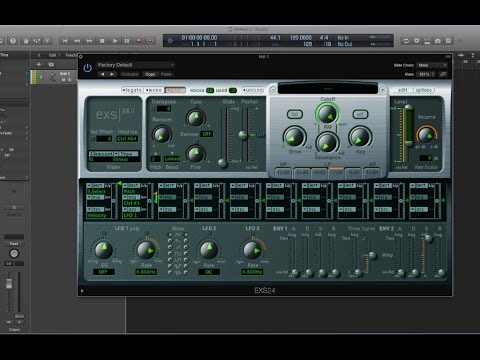Click the Random knob

click(x=162, y=135)
